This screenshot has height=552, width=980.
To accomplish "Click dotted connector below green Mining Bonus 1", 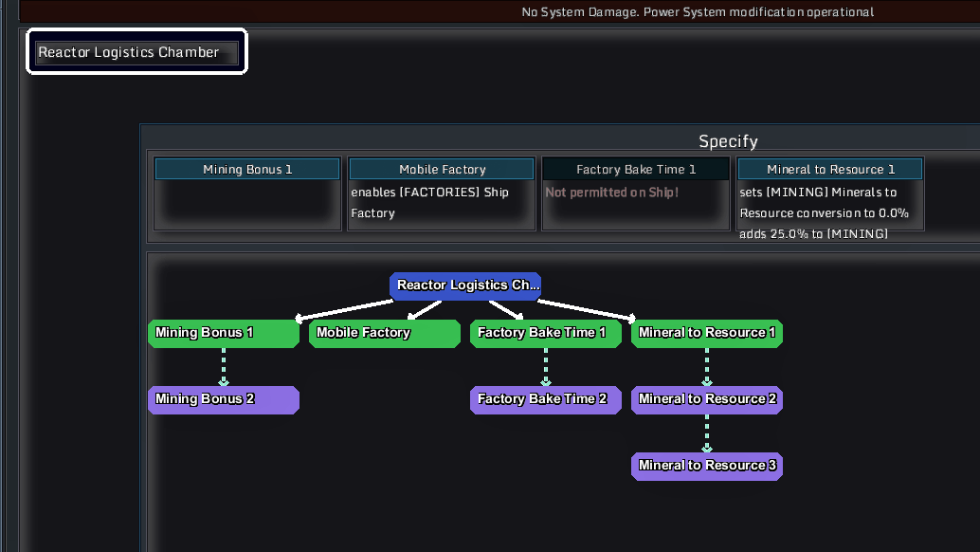I will click(x=224, y=366).
